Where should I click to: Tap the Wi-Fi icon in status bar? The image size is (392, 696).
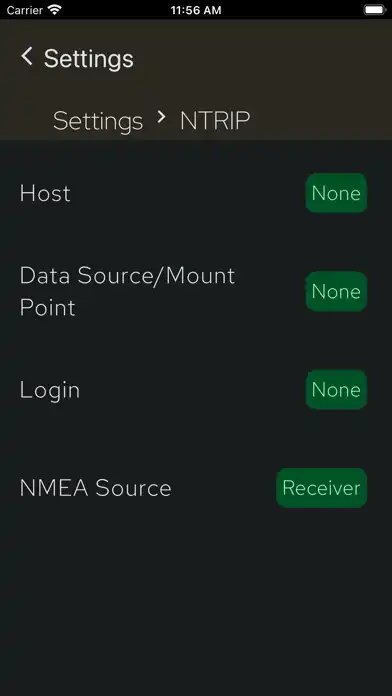(x=55, y=10)
